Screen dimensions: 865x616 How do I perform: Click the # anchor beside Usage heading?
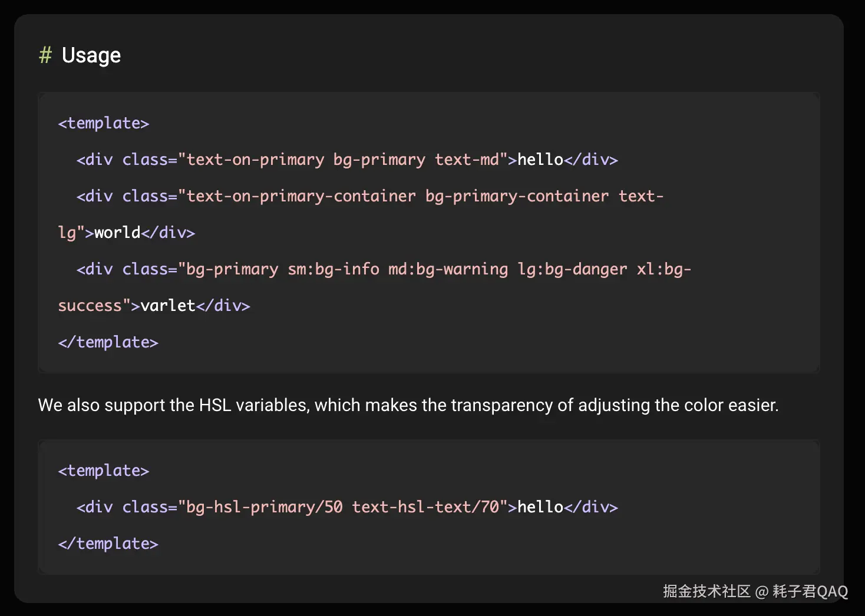point(45,55)
